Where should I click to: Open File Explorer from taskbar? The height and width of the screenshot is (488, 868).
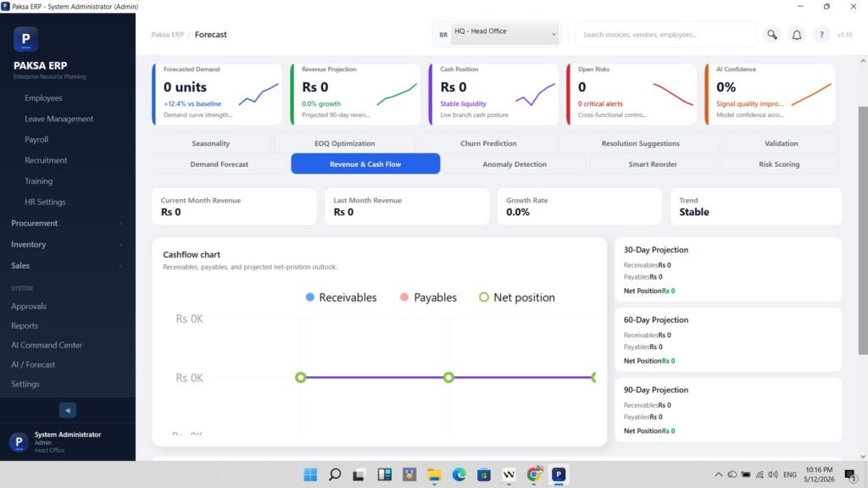[x=434, y=474]
